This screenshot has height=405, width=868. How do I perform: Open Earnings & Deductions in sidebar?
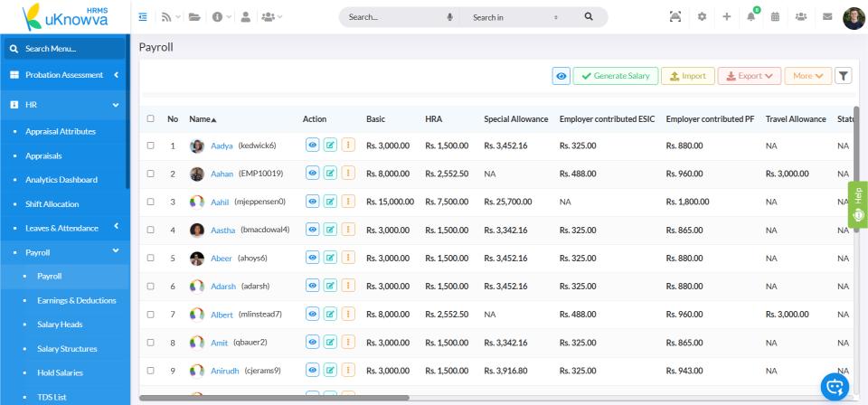tap(76, 300)
